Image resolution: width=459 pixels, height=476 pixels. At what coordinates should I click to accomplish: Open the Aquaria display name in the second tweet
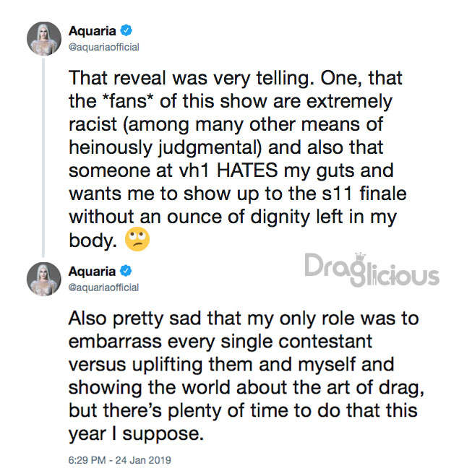click(92, 271)
